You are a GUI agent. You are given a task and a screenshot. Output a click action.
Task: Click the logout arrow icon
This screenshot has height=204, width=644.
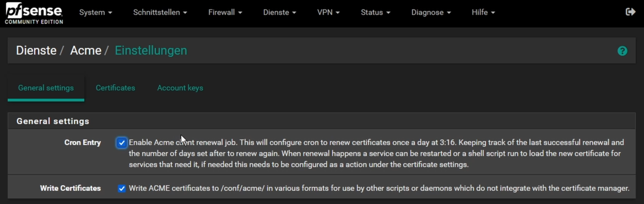tap(630, 12)
